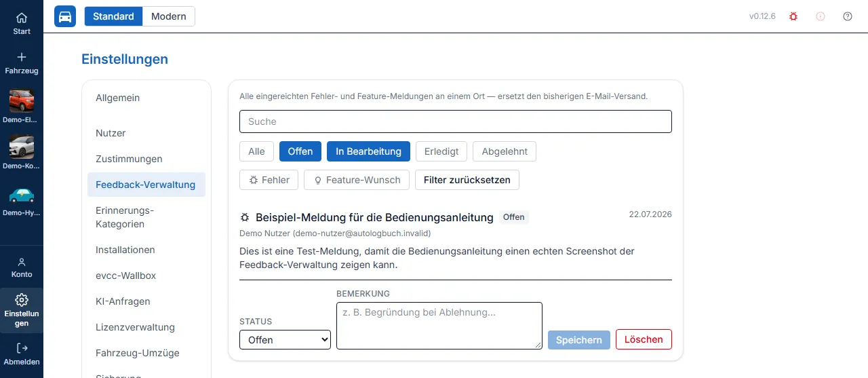This screenshot has width=868, height=378.
Task: Click the red bug report icon
Action: coord(793,16)
